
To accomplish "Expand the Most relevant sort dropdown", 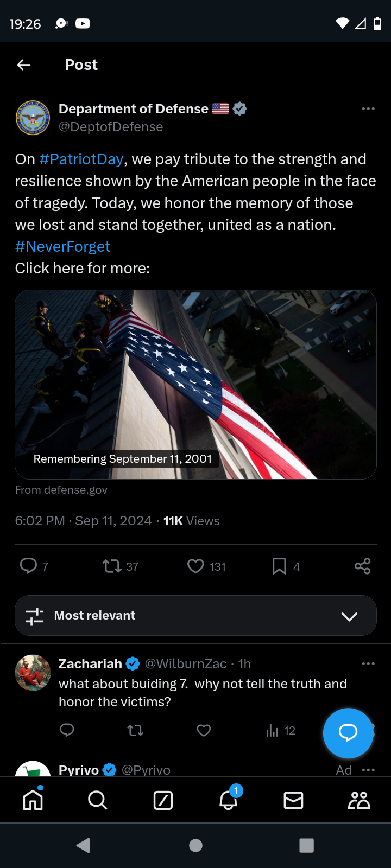I will pyautogui.click(x=195, y=616).
